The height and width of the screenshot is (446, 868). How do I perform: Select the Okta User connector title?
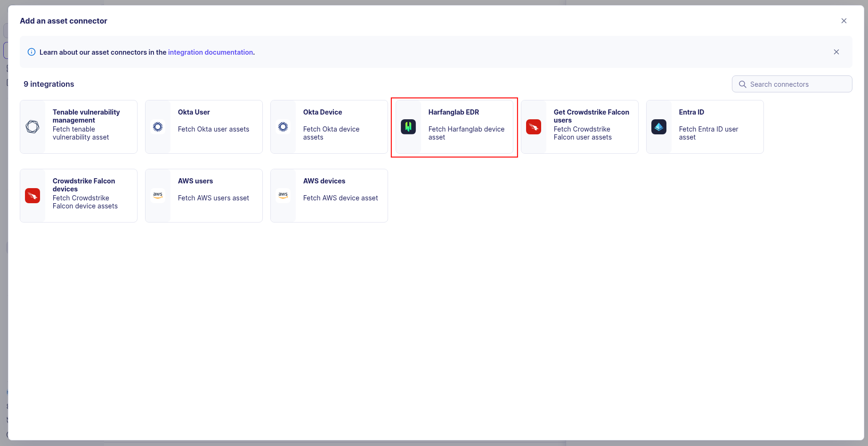(194, 112)
